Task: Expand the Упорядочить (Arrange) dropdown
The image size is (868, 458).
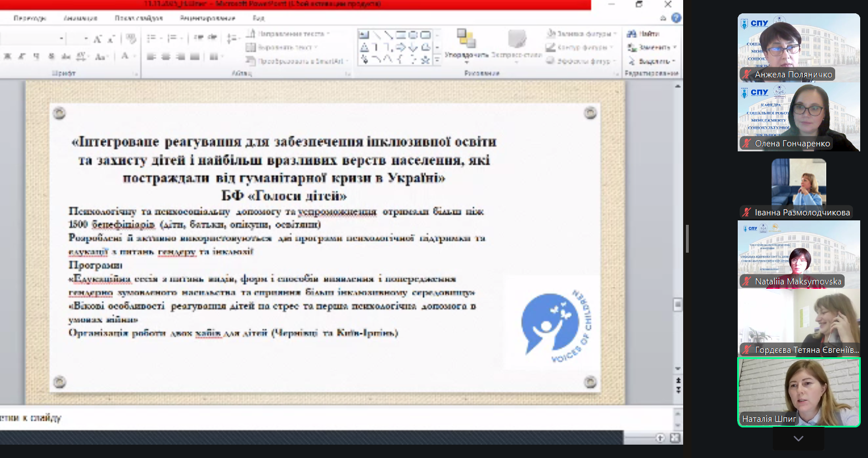Action: [466, 61]
